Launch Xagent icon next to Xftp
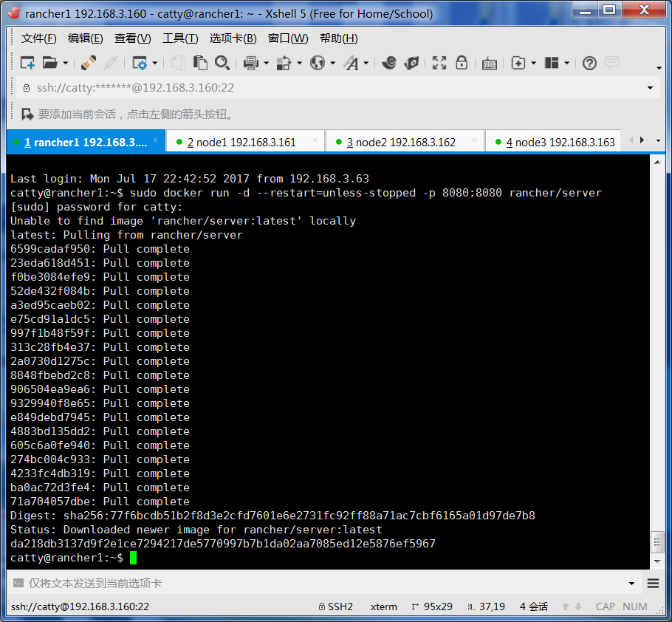The image size is (672, 622). click(x=411, y=63)
